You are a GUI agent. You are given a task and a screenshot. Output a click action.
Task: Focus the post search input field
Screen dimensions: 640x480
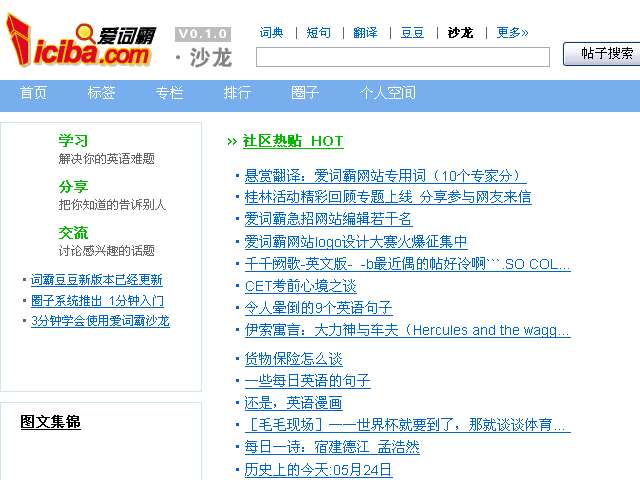pyautogui.click(x=403, y=57)
